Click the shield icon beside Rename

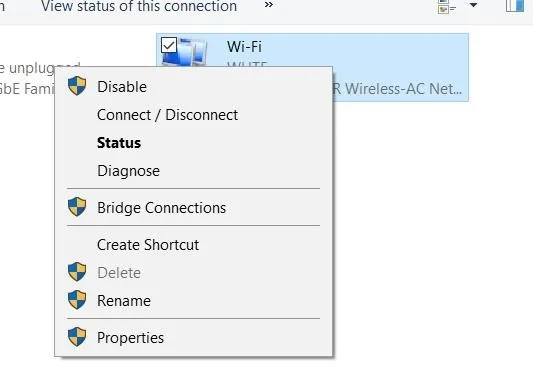tap(77, 300)
